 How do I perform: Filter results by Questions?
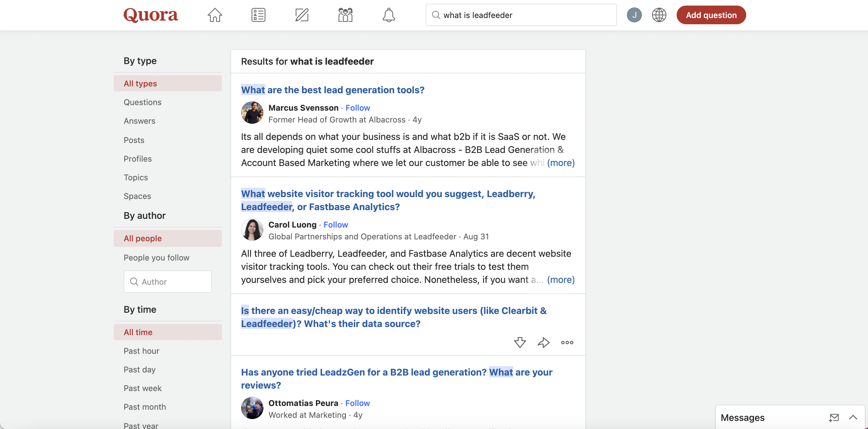(142, 102)
